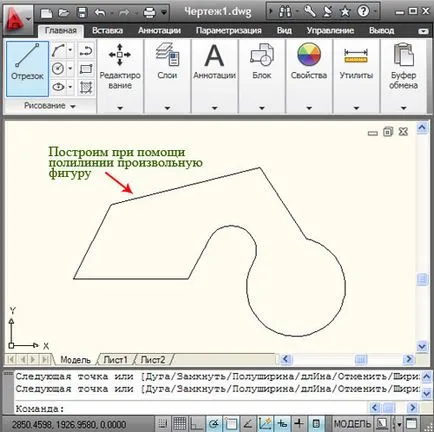Image resolution: width=434 pixels, height=432 pixels.
Task: Open the Свойства color wheel panel
Action: tap(309, 62)
